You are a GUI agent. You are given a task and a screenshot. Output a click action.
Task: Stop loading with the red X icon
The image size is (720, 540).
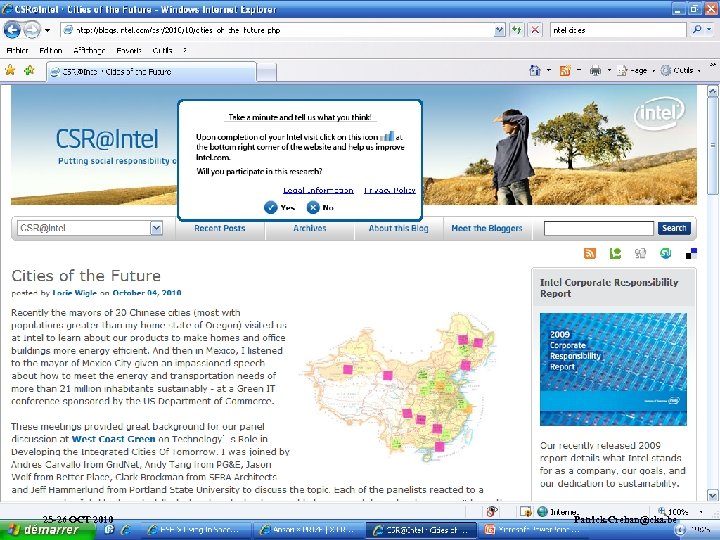pos(535,30)
